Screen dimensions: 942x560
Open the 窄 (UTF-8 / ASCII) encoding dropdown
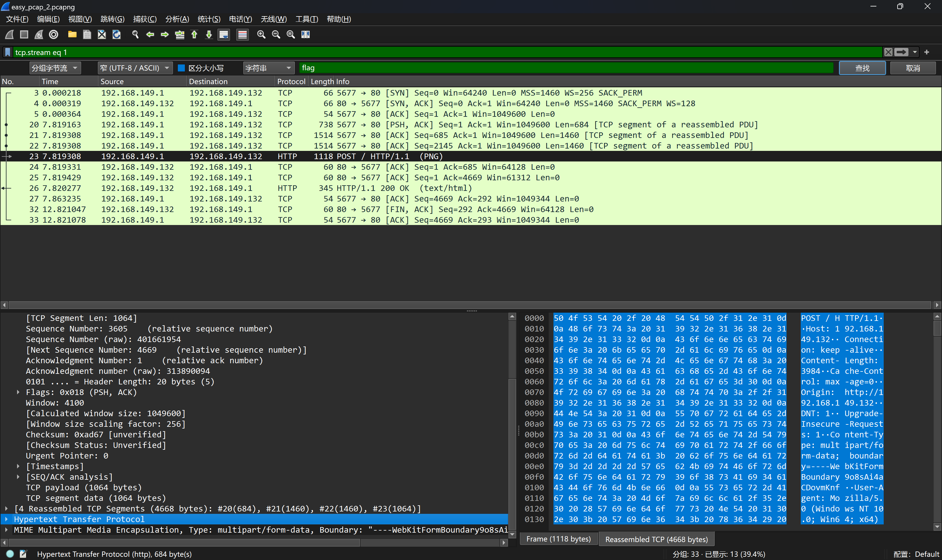[x=135, y=68]
